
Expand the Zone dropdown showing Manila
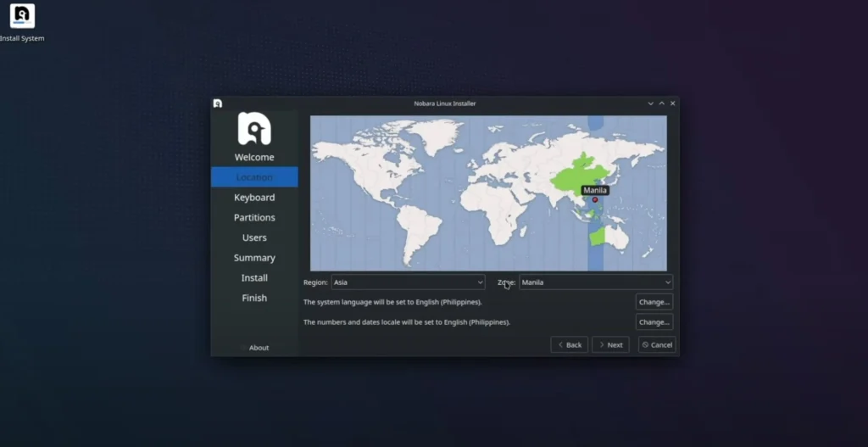click(596, 282)
